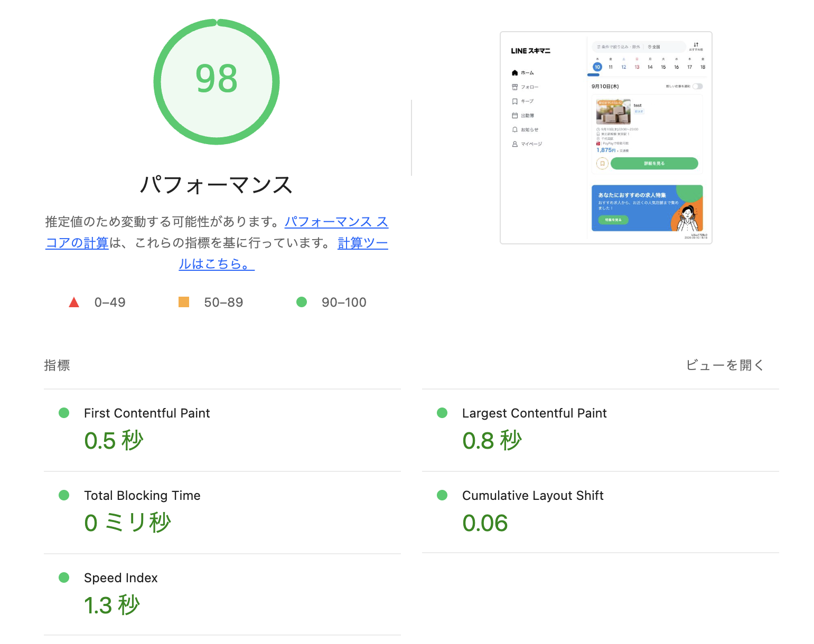Image resolution: width=814 pixels, height=644 pixels.
Task: Expand metrics with ビューを開く
Action: coord(725,365)
